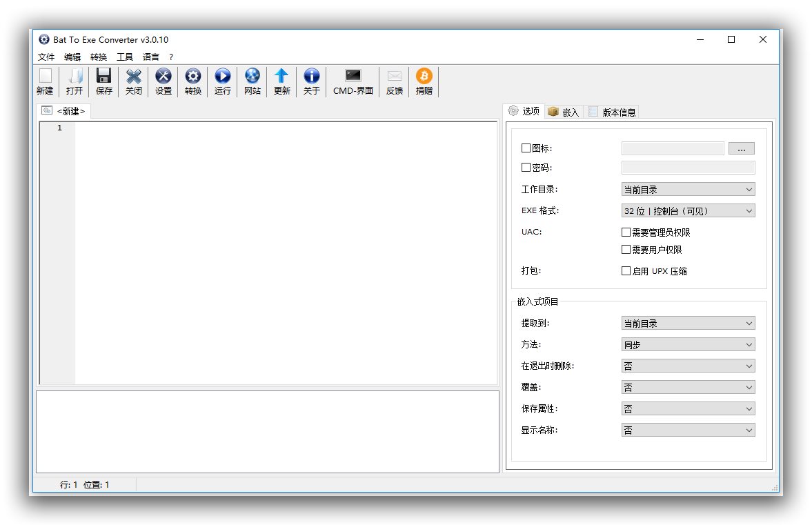
Task: Launch the CMD-界面 console icon
Action: click(x=353, y=82)
